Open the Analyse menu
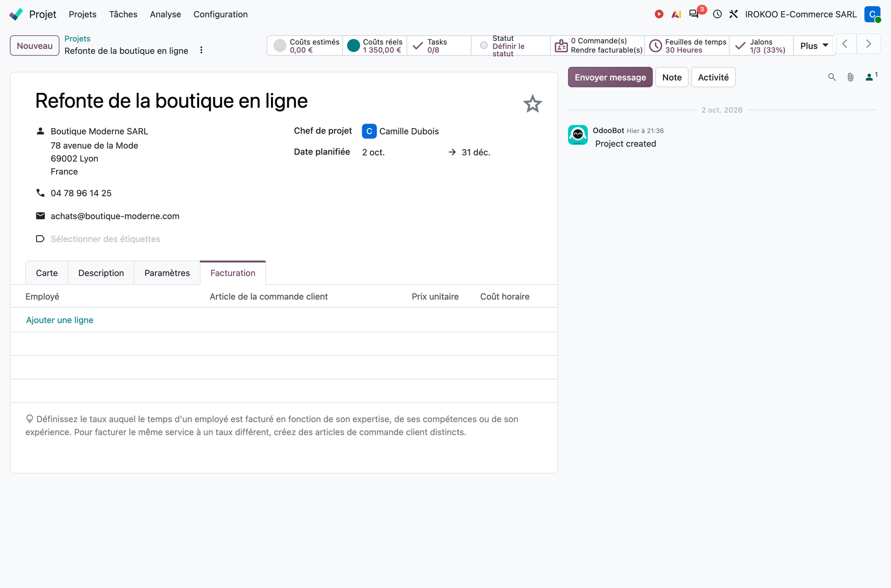Viewport: 891px width, 588px height. 165,14
